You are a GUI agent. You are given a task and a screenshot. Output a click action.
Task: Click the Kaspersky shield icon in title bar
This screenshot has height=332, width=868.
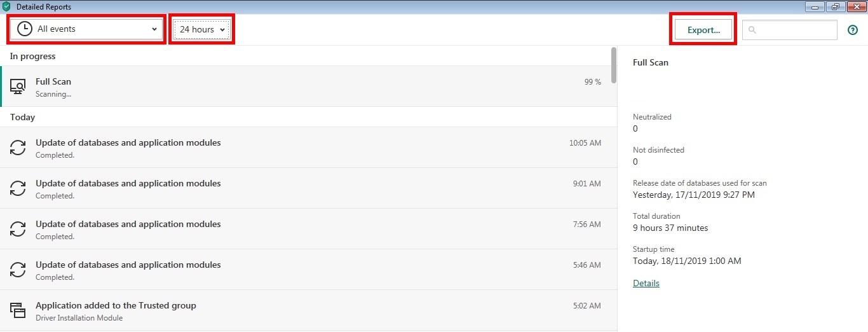coord(7,7)
